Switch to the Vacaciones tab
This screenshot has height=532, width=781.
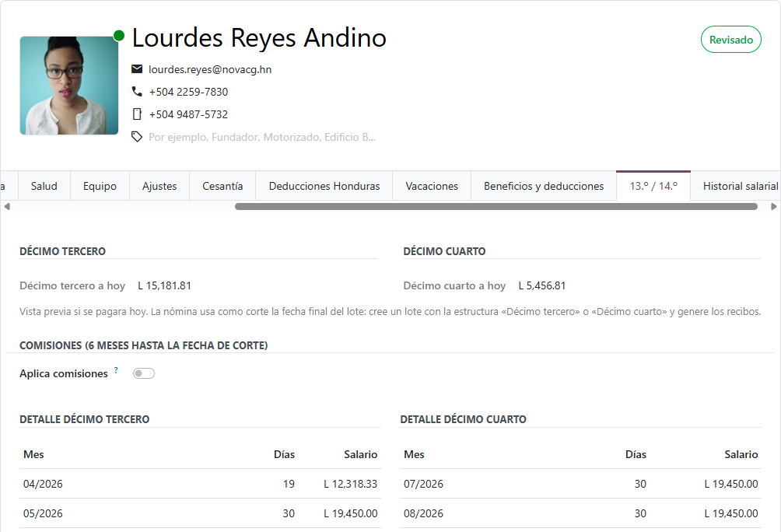point(432,186)
